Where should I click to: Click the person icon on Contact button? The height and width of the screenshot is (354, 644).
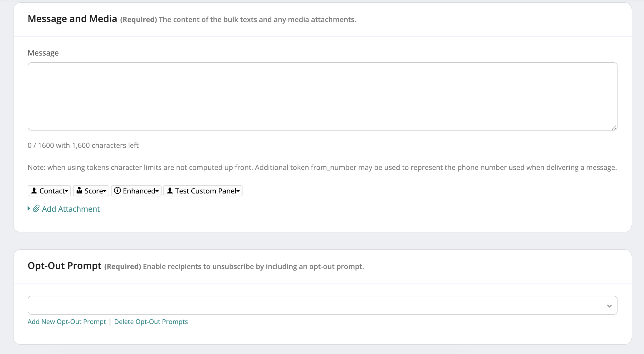34,191
